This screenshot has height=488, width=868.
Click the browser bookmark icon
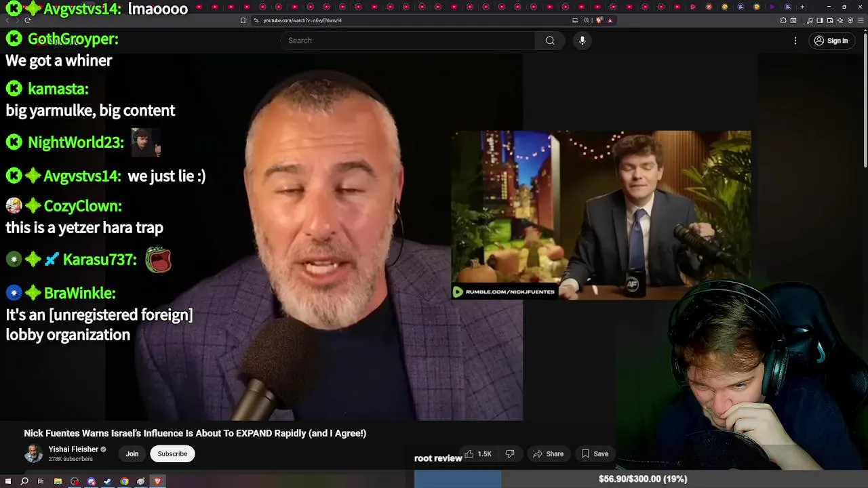pyautogui.click(x=243, y=20)
